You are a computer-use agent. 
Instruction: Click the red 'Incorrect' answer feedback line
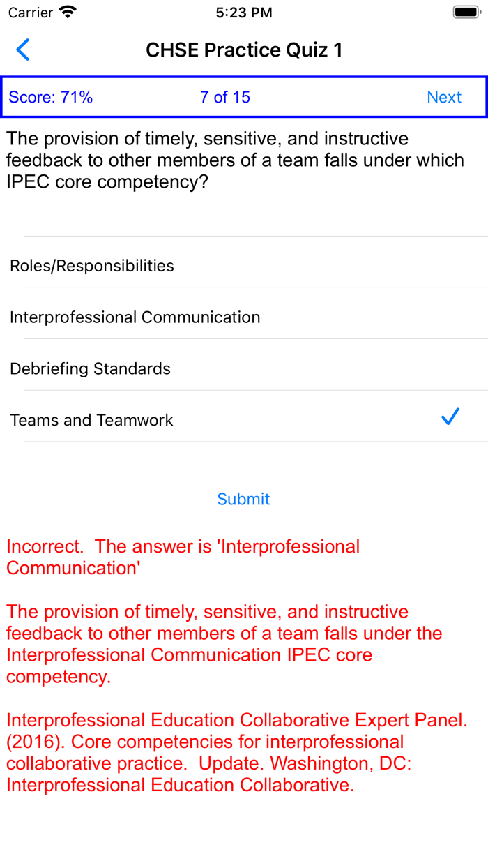(183, 557)
